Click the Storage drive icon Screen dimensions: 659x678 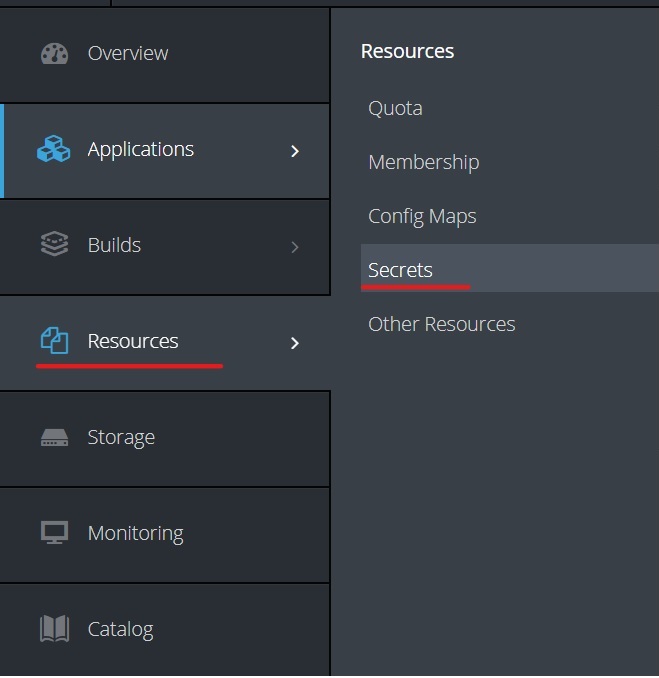54,438
